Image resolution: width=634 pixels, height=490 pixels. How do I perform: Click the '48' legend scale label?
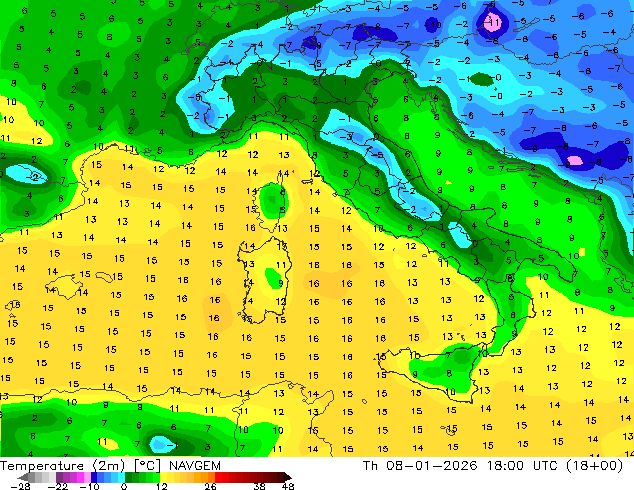(288, 486)
